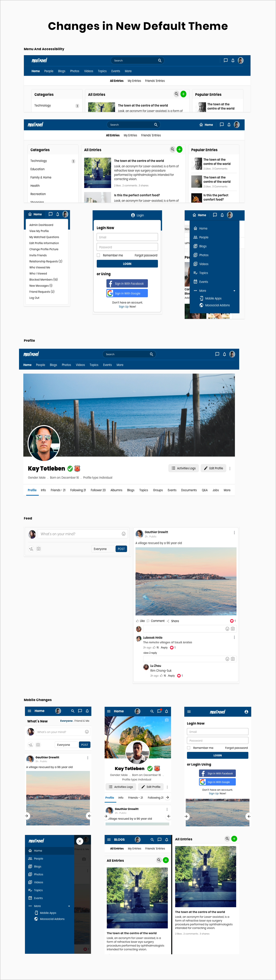Viewport: 276px width, 980px height.
Task: Click Friend & Me filter in mobile What's New
Action: click(x=82, y=721)
